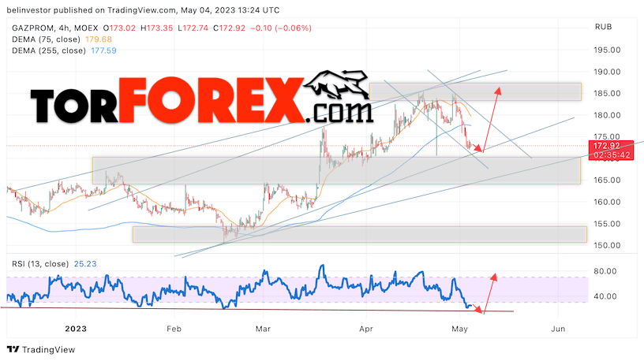Click price axis label '195.00'

(x=607, y=50)
